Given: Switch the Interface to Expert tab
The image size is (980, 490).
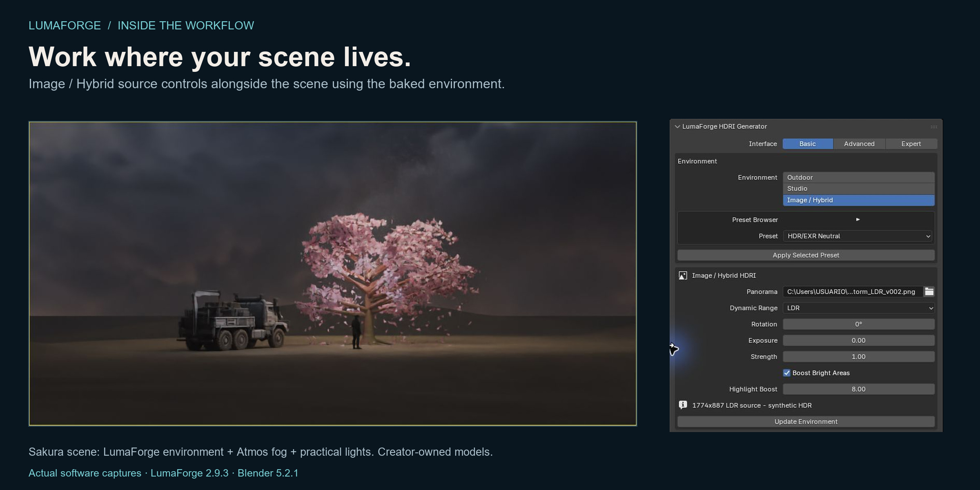Looking at the screenshot, I should pos(911,144).
